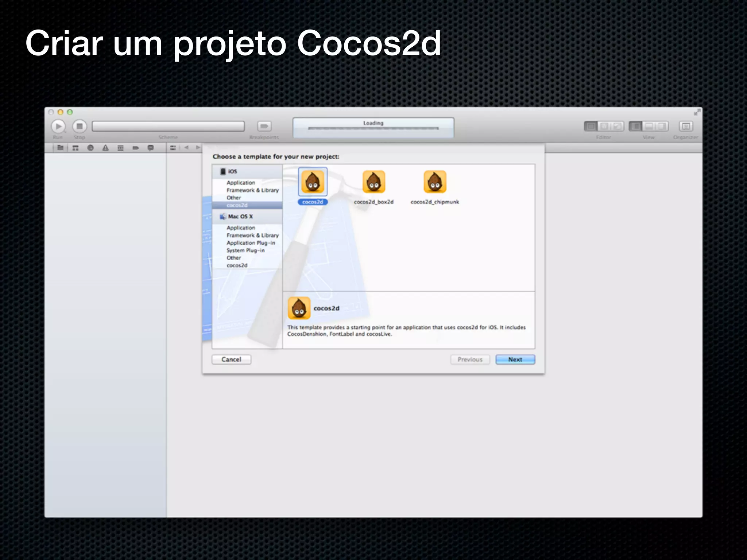Select Framework & Library under iOS
747x560 pixels.
pyautogui.click(x=252, y=190)
